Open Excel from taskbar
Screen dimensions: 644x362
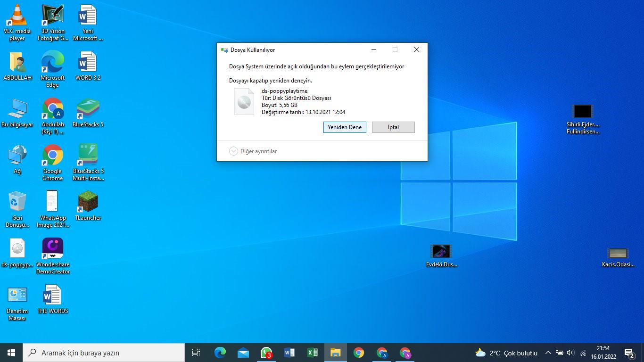coord(313,353)
